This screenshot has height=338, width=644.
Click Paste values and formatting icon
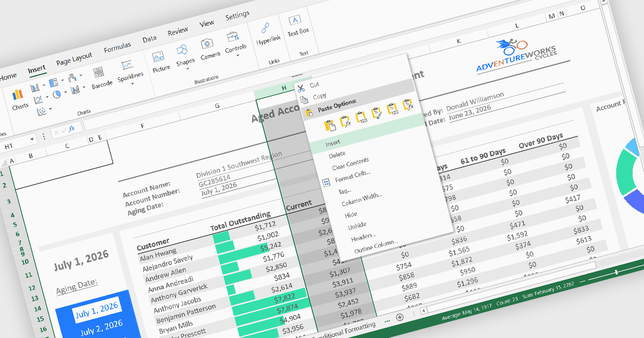(393, 108)
